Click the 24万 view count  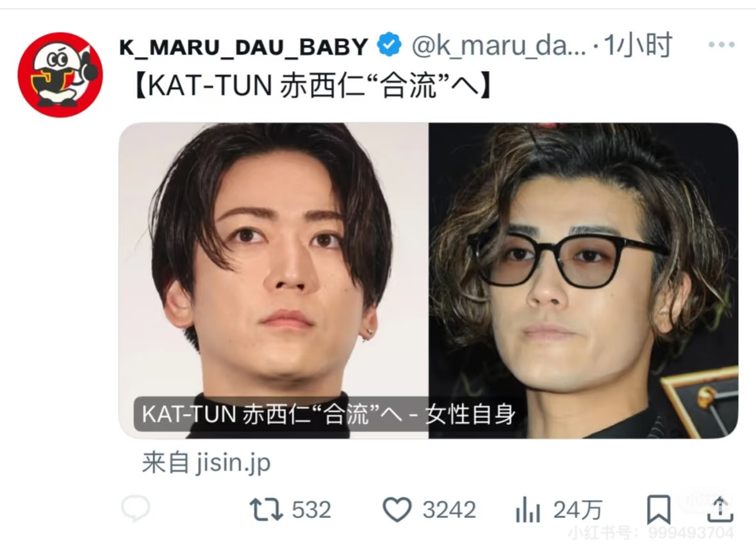point(578,510)
